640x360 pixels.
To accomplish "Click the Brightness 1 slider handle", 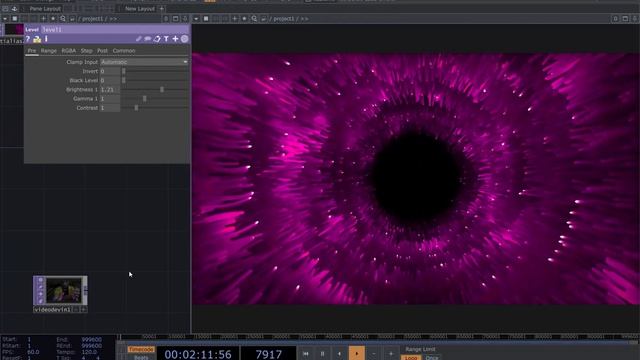I will pyautogui.click(x=162, y=89).
